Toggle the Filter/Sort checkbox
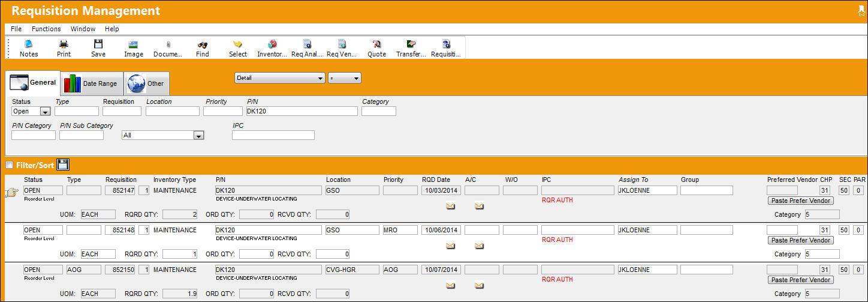The height and width of the screenshot is (302, 868). tap(9, 165)
